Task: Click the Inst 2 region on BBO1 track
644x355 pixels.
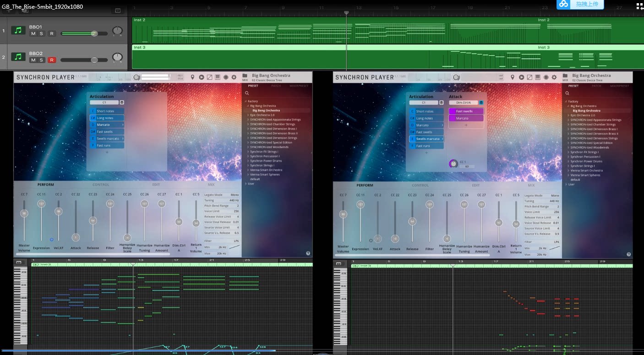Action: [x=387, y=30]
